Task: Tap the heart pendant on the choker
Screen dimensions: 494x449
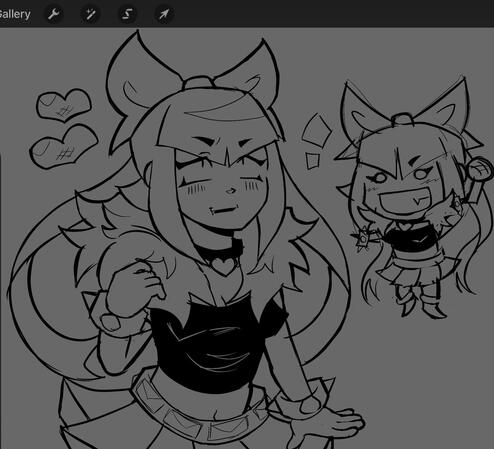Action: click(223, 266)
